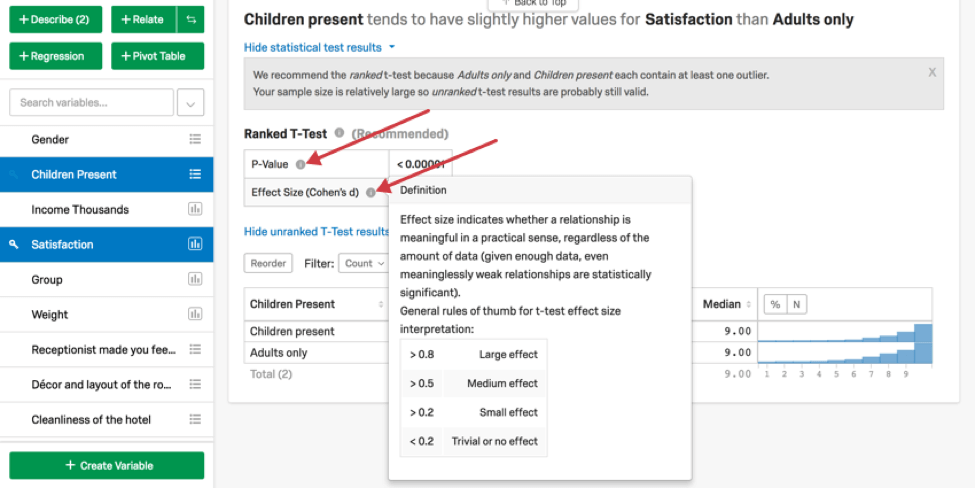Click the Weight variable bar chart icon
This screenshot has height=488, width=975.
pyautogui.click(x=195, y=315)
